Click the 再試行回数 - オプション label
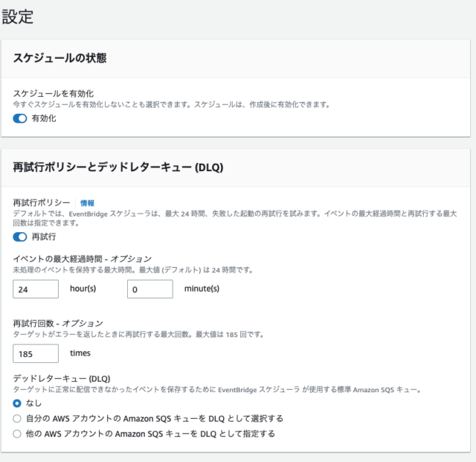Screen dimensions: 476x462 (x=58, y=323)
